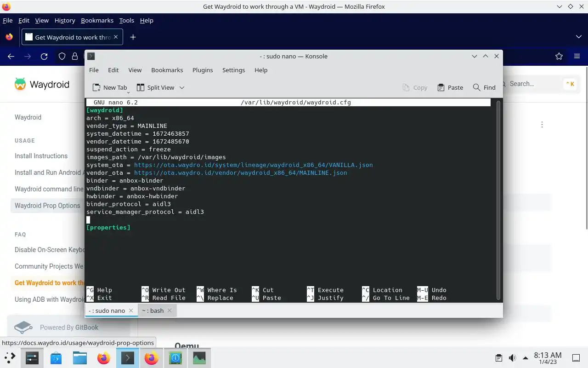Screen dimensions: 588x368
Task: Close the Get Waydroid Firefox tab
Action: coord(116,37)
